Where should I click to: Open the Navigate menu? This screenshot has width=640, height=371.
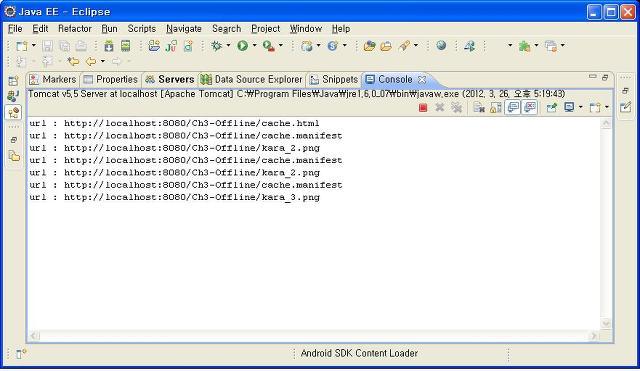[184, 29]
